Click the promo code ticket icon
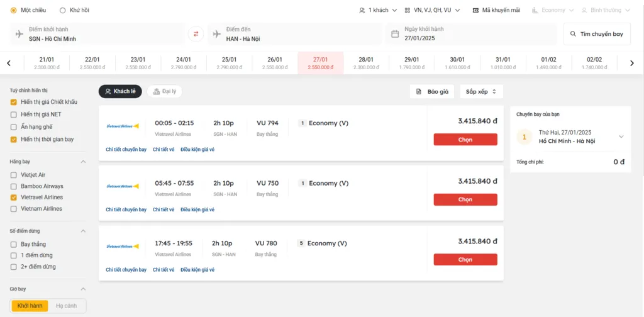 click(476, 10)
